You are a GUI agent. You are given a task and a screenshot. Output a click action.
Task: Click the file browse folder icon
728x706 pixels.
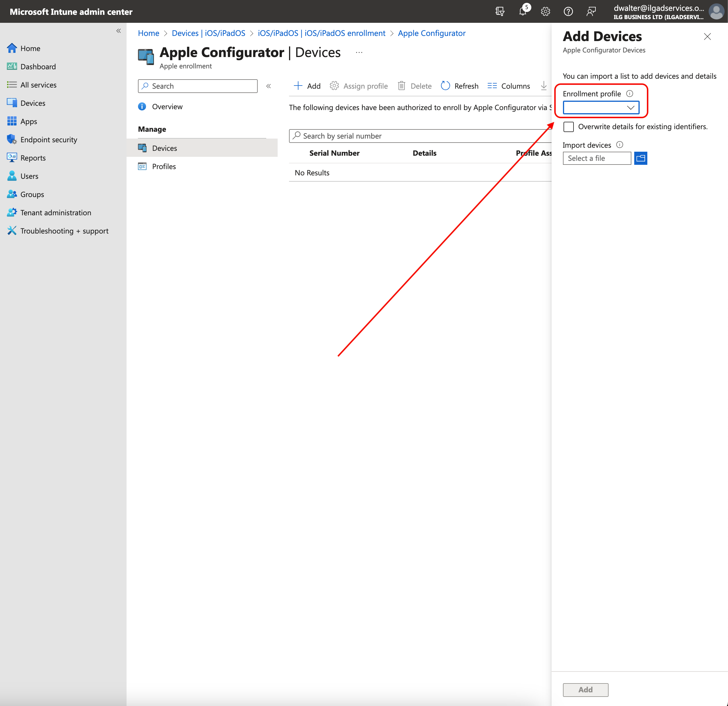tap(640, 158)
